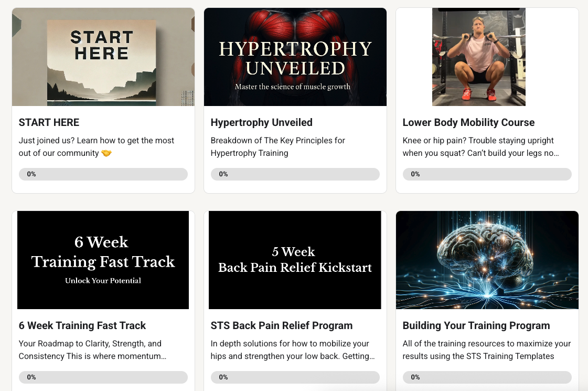Open the glowing brain course image
Screen dimensions: 588x391
(487, 260)
